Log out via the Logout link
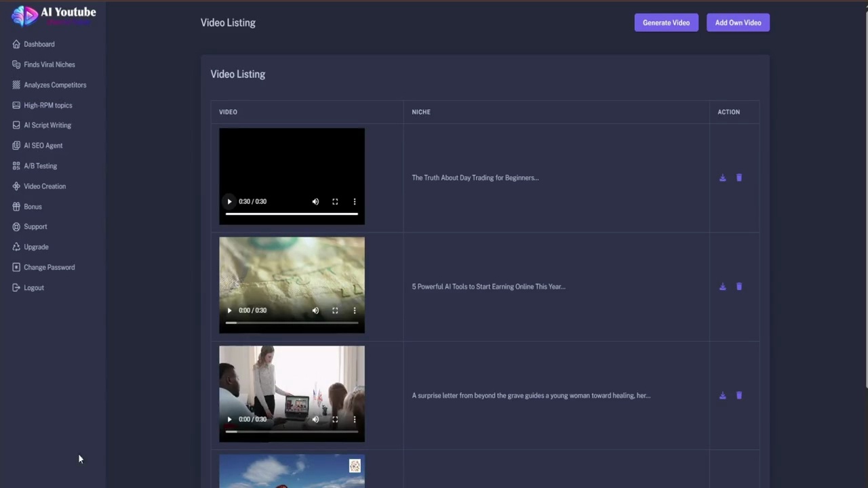Viewport: 868px width, 488px height. tap(34, 288)
